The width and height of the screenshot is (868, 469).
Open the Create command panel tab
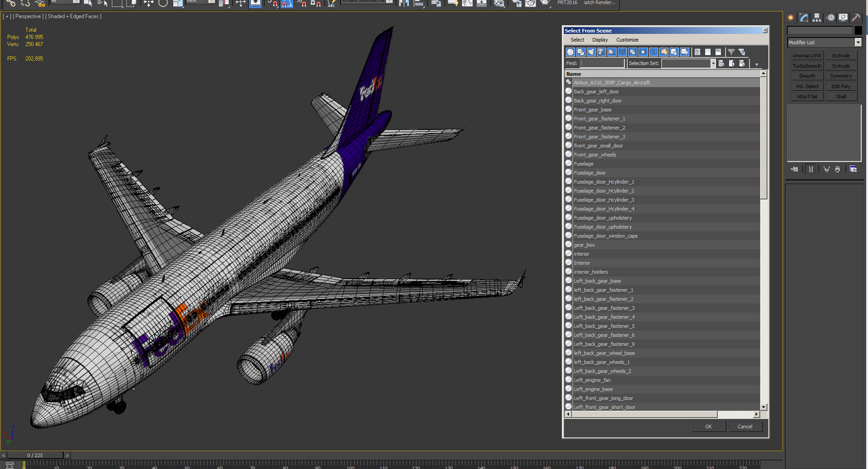click(791, 18)
